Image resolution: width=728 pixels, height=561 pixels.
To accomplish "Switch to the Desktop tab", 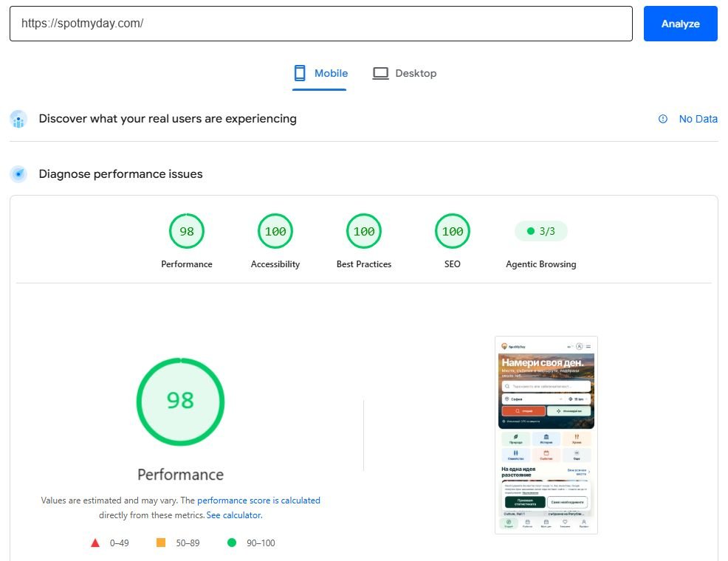I will pyautogui.click(x=405, y=73).
